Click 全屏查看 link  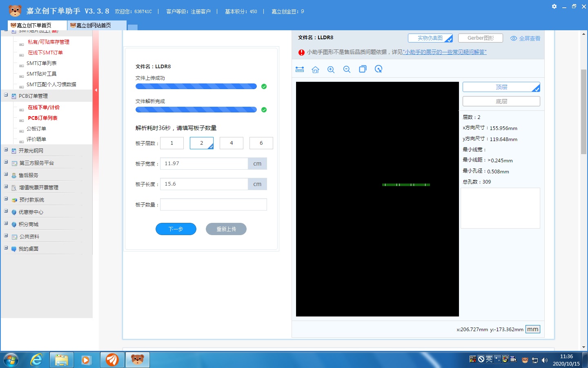click(x=530, y=38)
